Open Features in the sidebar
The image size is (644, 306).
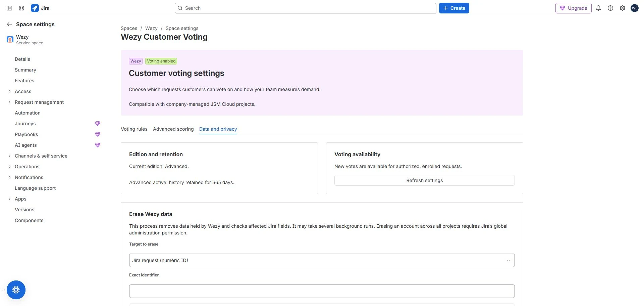pos(24,81)
